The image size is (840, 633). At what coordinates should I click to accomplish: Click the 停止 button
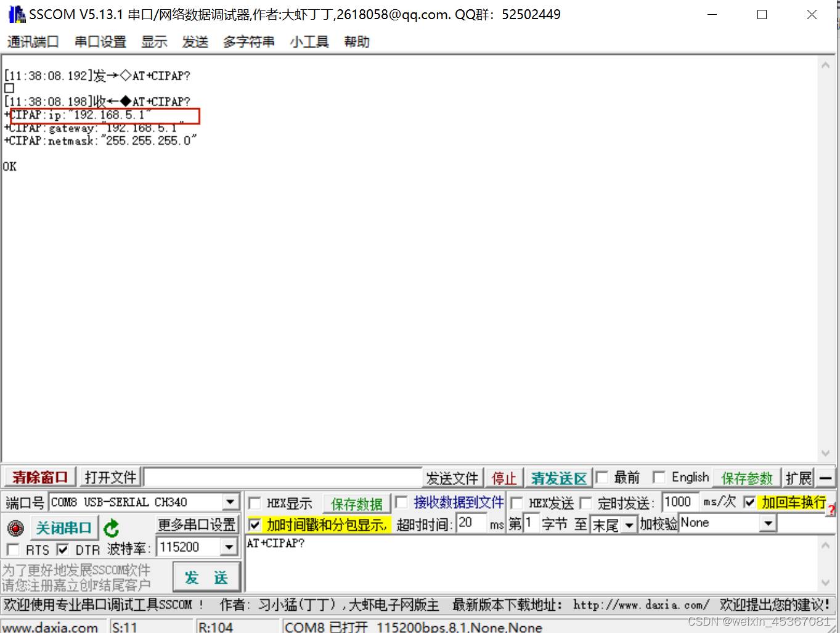tap(504, 478)
